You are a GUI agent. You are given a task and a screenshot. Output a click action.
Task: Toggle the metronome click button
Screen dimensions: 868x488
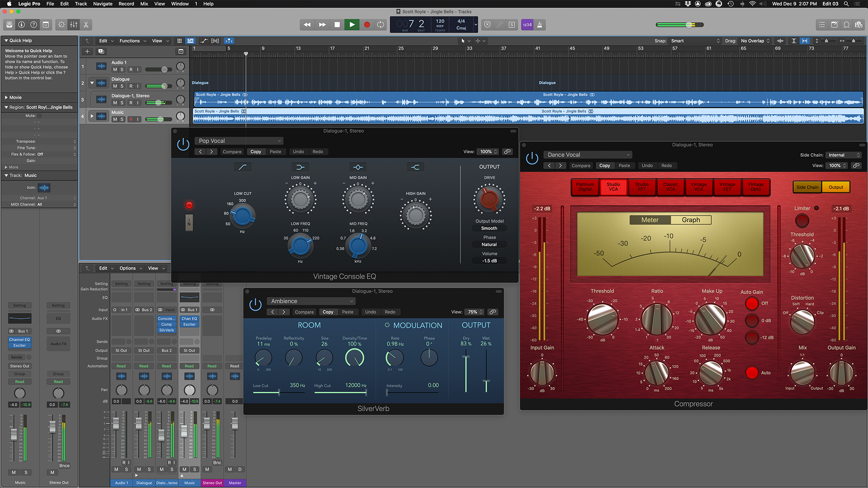point(539,25)
